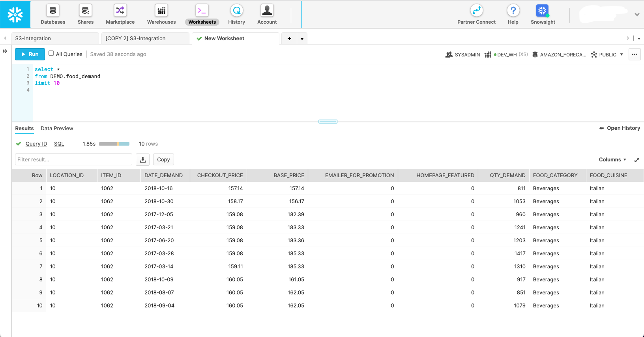Download results using the download icon
The image size is (644, 337).
(143, 159)
